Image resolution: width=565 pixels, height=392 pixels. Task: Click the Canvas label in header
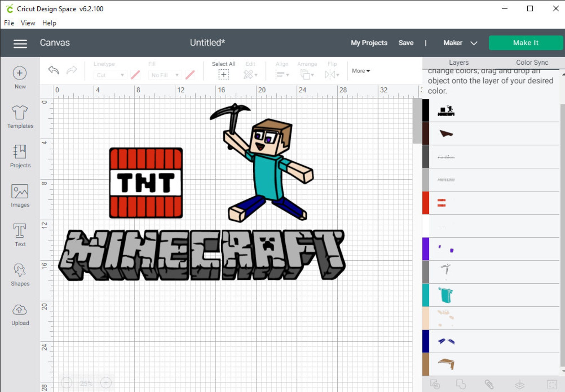pos(55,43)
